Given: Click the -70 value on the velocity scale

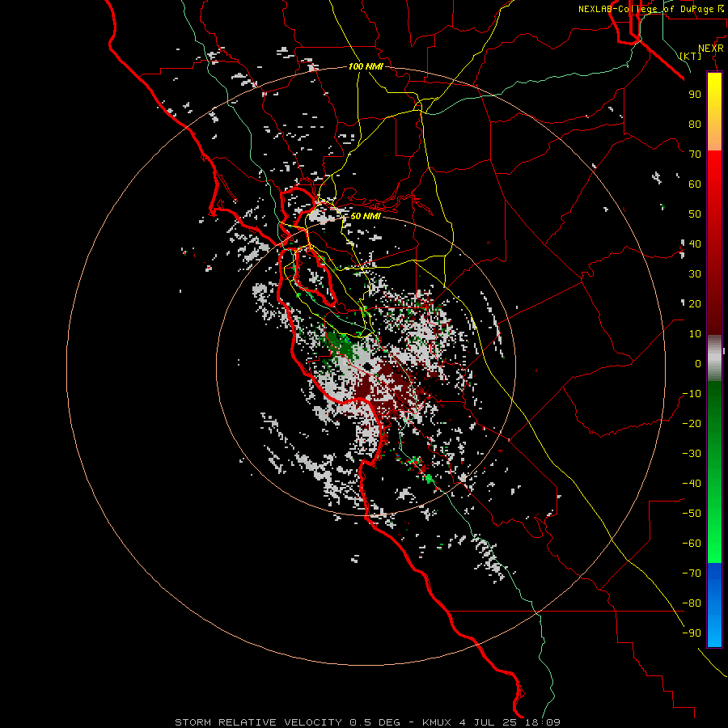Looking at the screenshot, I should coord(692,573).
